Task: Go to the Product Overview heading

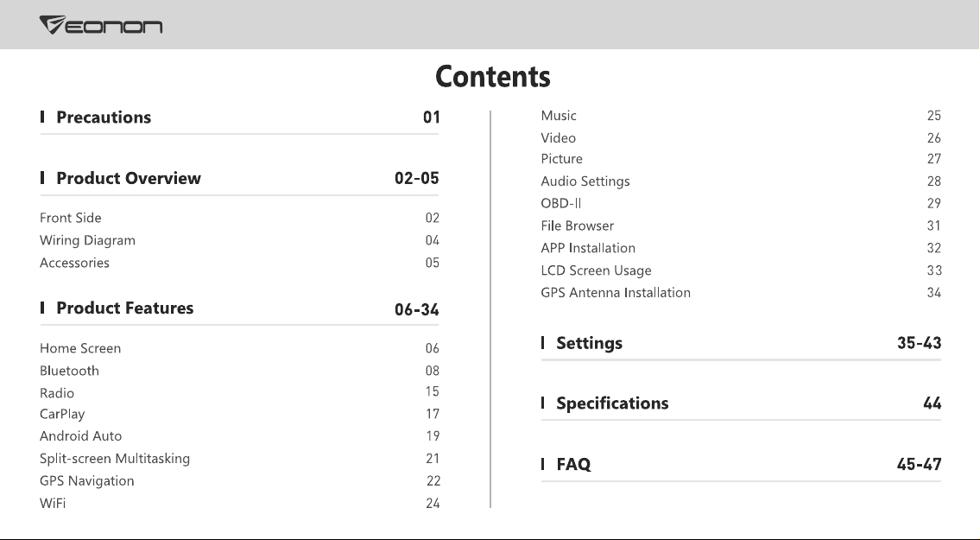Action: coord(129,178)
